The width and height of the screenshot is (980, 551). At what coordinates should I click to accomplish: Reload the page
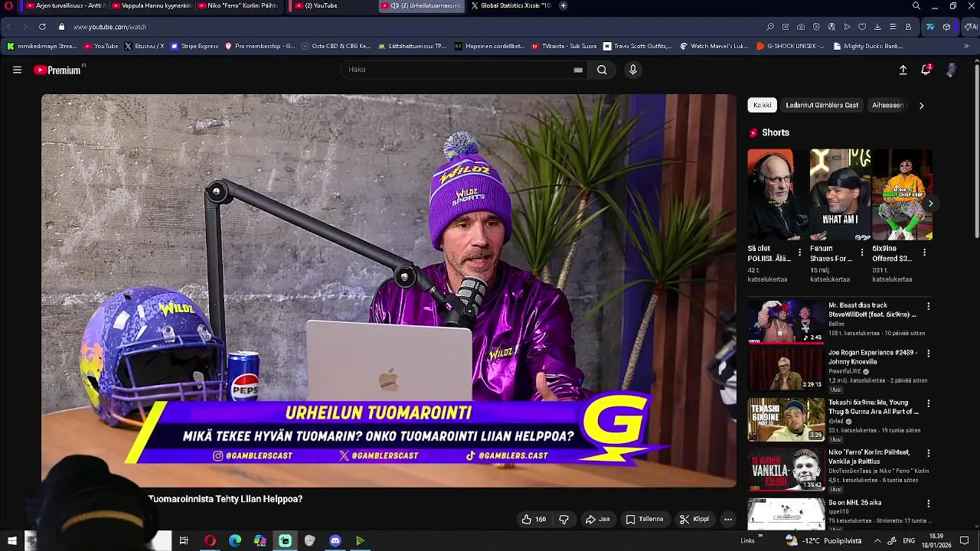pos(42,27)
